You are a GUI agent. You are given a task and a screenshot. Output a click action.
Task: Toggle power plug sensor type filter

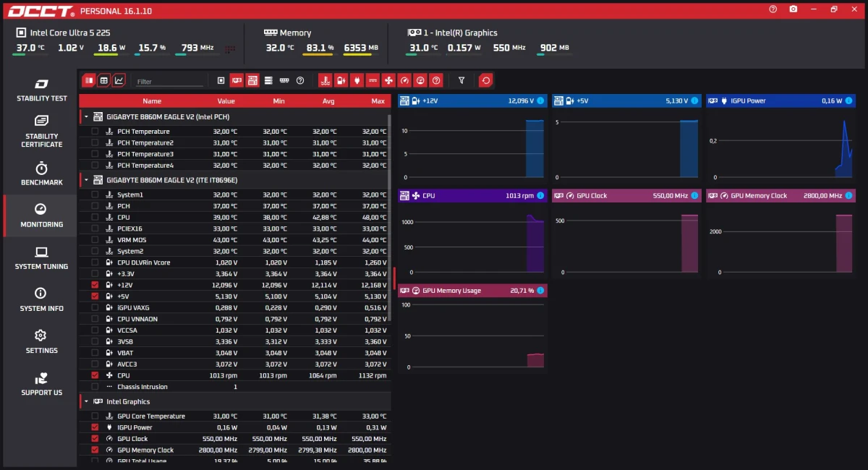(357, 80)
